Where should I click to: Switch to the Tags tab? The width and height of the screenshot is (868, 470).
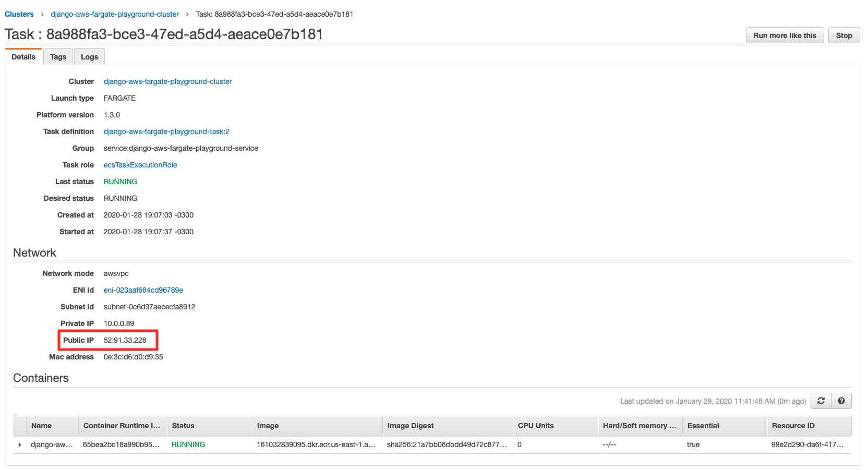58,57
